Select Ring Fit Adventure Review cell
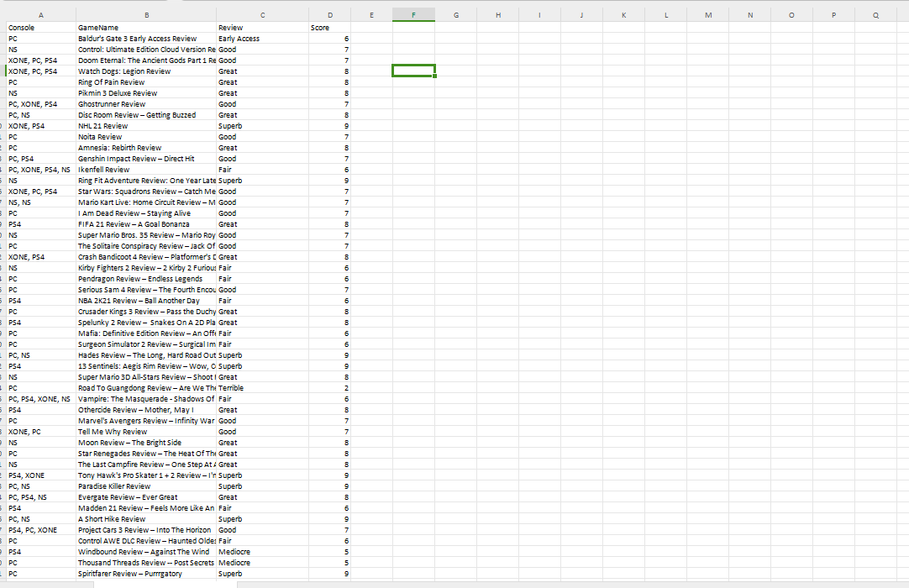Screen dimensions: 909x588 tap(146, 181)
